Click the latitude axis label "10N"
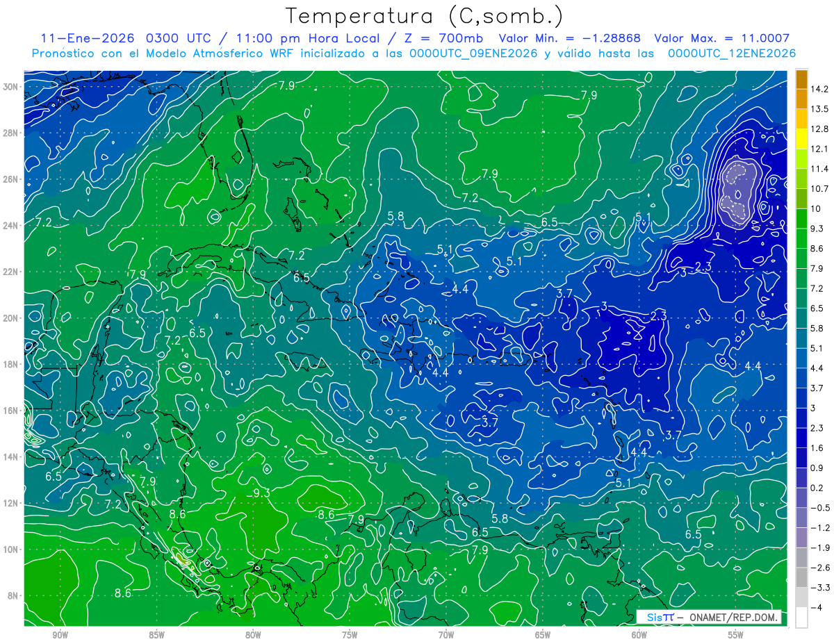Screen dimensions: 834x644 point(10,550)
